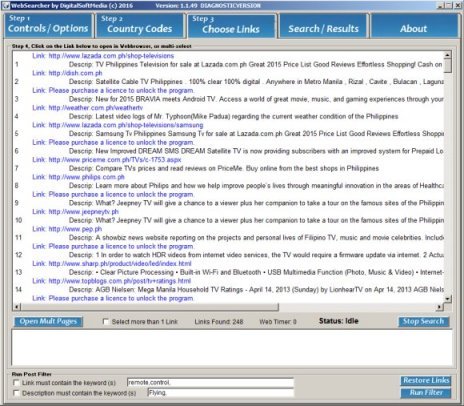Go to the About tab
The height and width of the screenshot is (406, 464).
coord(414,26)
